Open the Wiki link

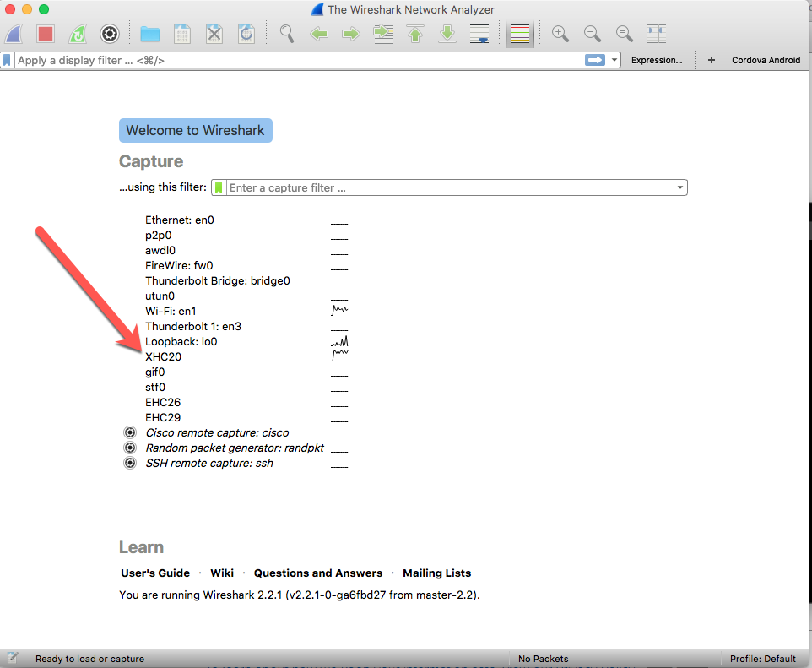222,573
